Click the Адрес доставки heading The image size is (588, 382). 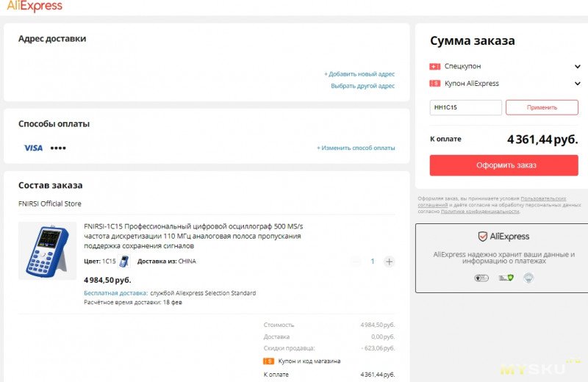pyautogui.click(x=52, y=39)
